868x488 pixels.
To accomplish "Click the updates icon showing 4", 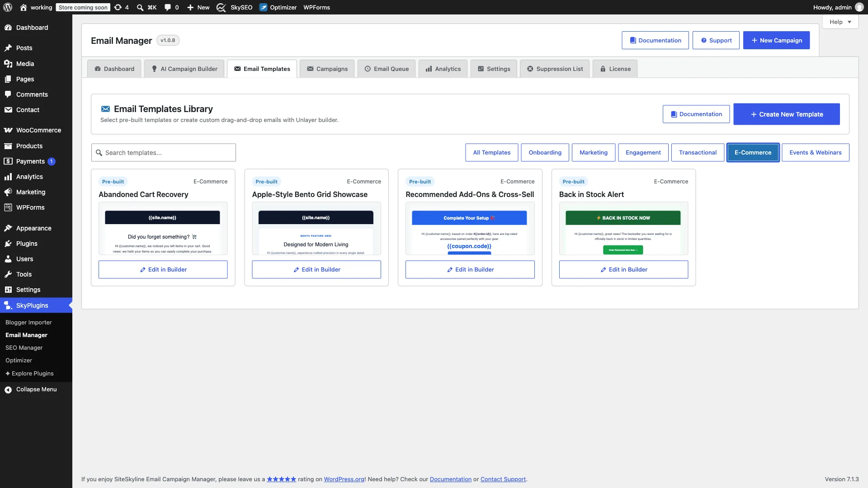I will pyautogui.click(x=118, y=7).
